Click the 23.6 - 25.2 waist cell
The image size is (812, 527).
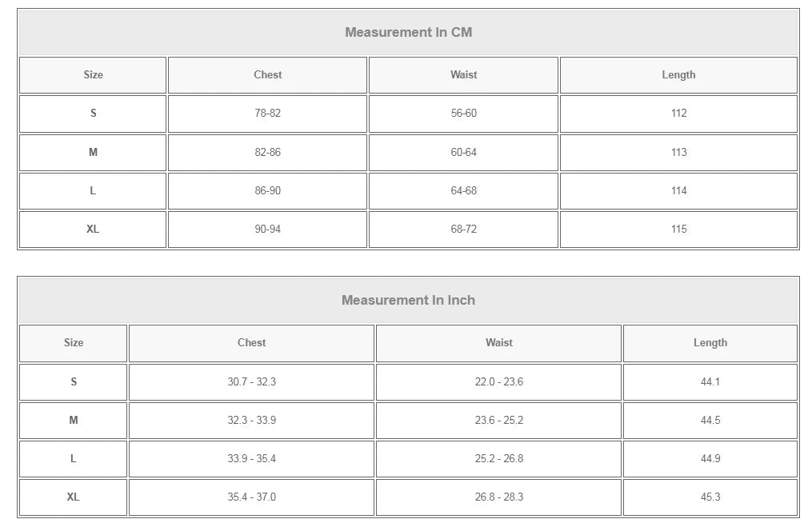pyautogui.click(x=498, y=421)
